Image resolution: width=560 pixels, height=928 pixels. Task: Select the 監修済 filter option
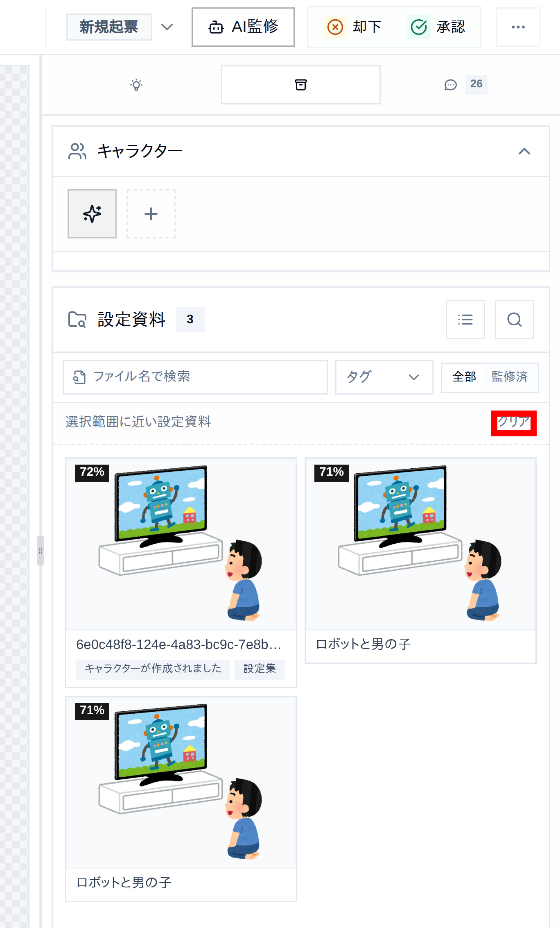pyautogui.click(x=510, y=377)
